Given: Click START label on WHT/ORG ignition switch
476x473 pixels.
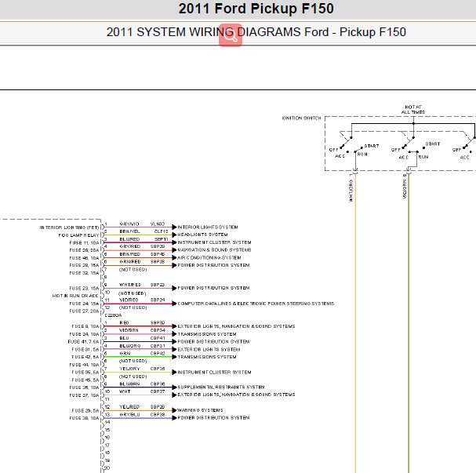Looking at the screenshot, I should 372,146.
